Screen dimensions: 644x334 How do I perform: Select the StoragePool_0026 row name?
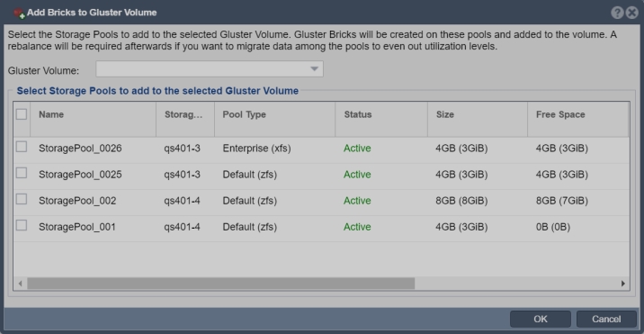[80, 149]
